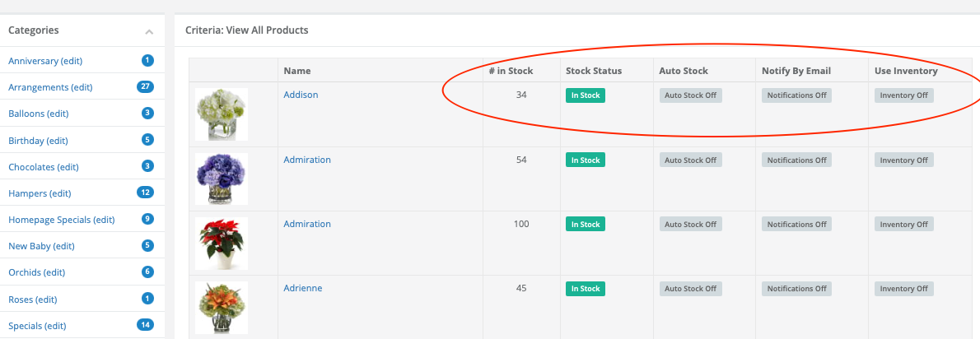Click the Stock Status column header
980x339 pixels.
(x=594, y=71)
